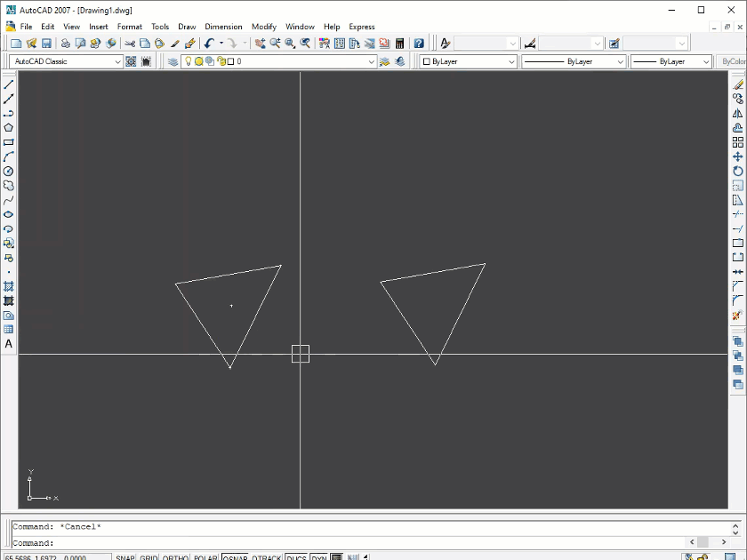Select the Revision Cloud tool
This screenshot has height=560, width=747.
(9, 186)
